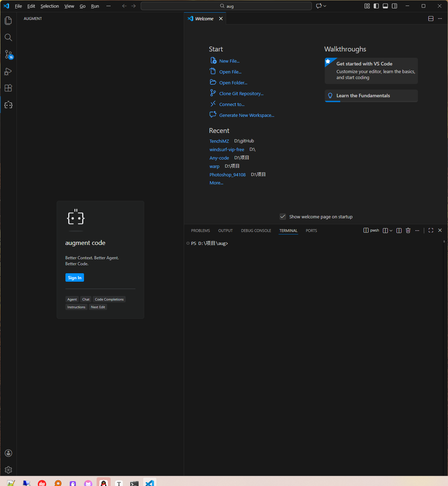Expand the launch profile dropdown in terminal
This screenshot has height=486, width=448.
(391, 230)
